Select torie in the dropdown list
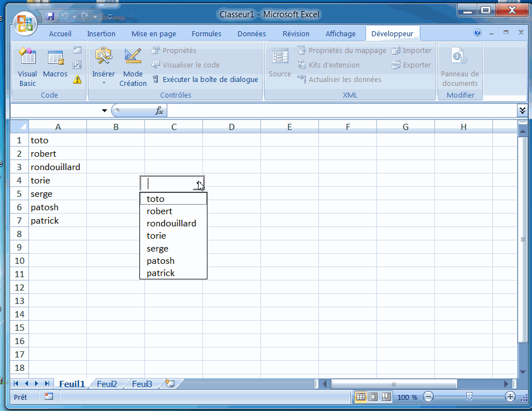Image resolution: width=532 pixels, height=411 pixels. click(x=173, y=236)
